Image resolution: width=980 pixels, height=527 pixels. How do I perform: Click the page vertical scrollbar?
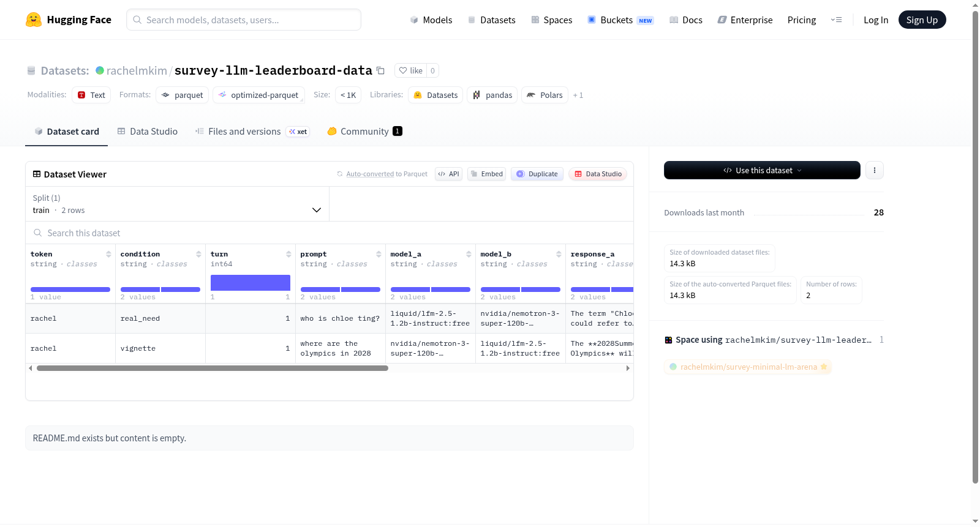tap(975, 247)
